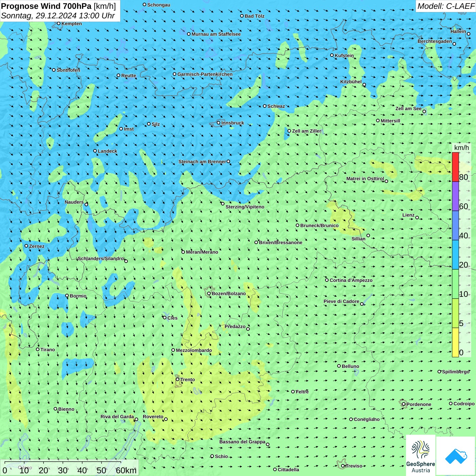Click the 'Schlanders/Silandro' label

pyautogui.click(x=101, y=258)
